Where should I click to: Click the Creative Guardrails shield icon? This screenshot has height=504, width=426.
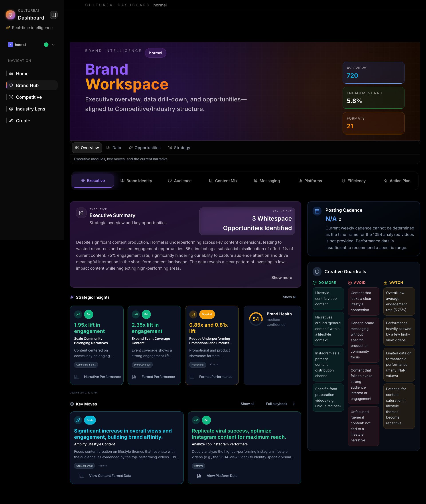[317, 272]
